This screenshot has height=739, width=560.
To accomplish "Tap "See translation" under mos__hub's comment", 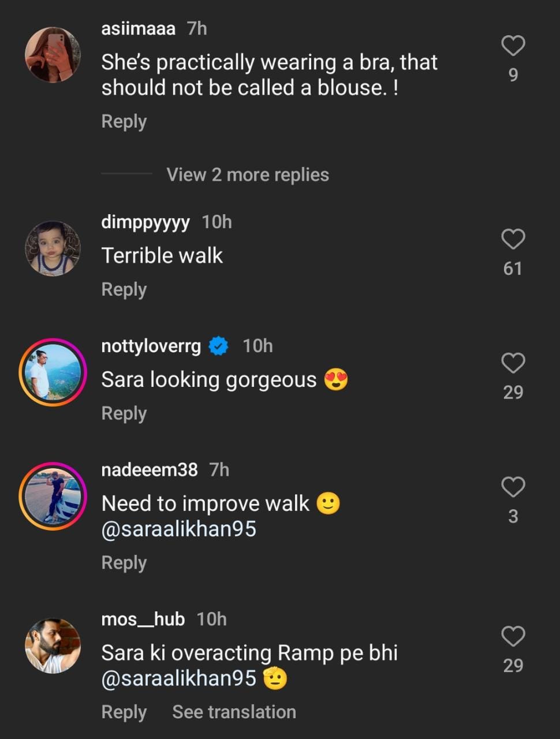I will pyautogui.click(x=234, y=712).
